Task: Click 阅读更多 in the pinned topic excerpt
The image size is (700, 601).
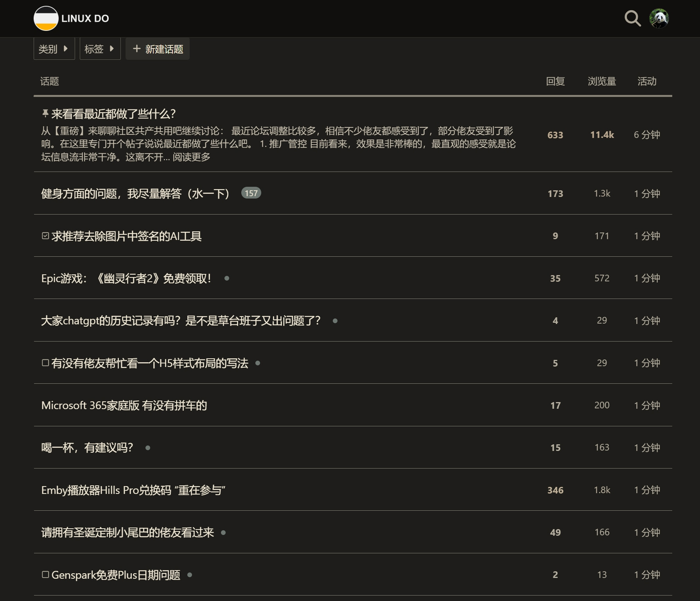Action: point(192,157)
